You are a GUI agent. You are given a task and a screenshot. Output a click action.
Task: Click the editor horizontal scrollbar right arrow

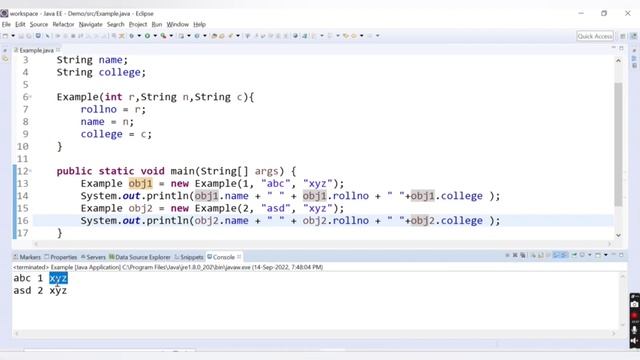(x=610, y=244)
